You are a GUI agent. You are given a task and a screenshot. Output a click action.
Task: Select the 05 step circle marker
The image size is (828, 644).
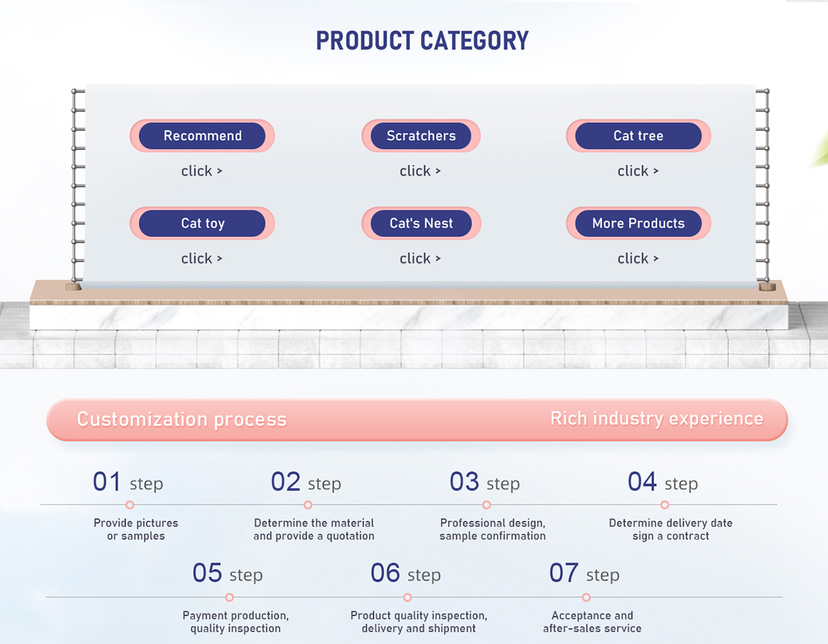(x=230, y=597)
